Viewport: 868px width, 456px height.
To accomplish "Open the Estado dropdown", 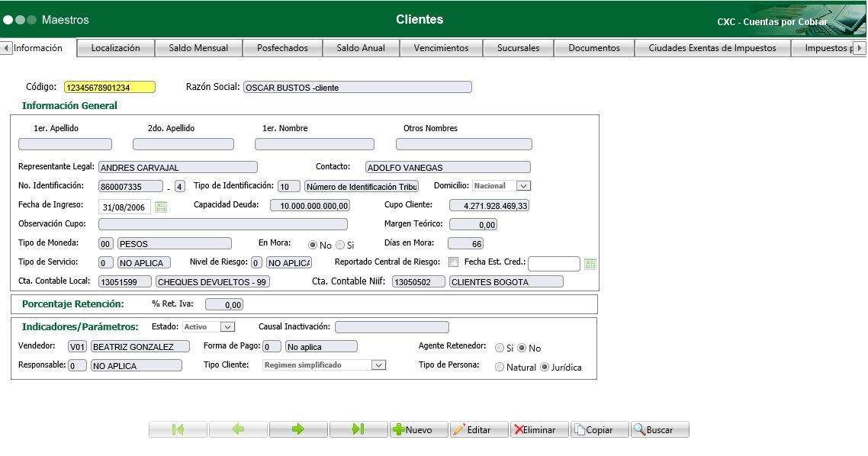I will coord(227,326).
